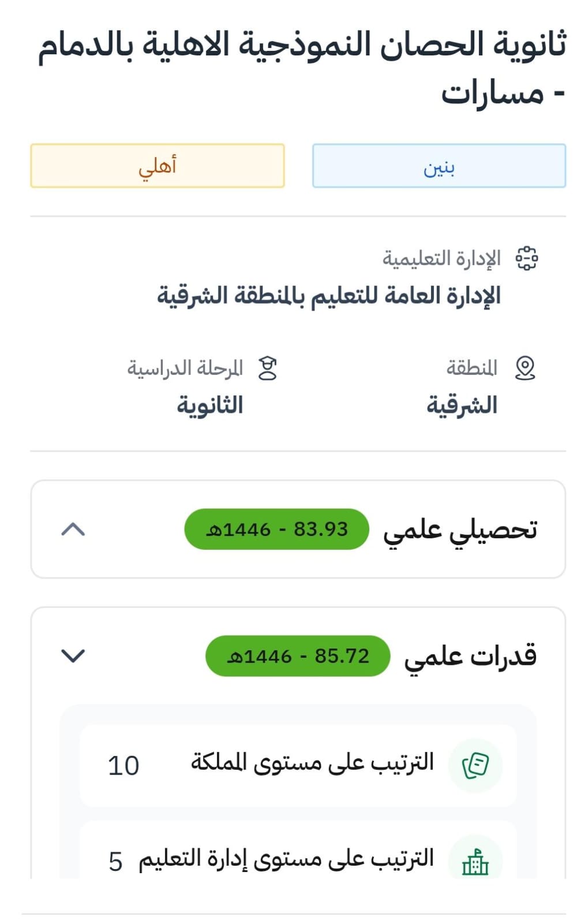The width and height of the screenshot is (588, 924).
Task: Click the educational administration network icon
Action: [526, 258]
